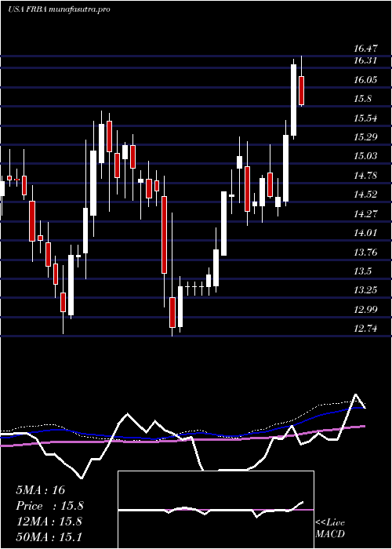Click the 12.99 price axis label
This screenshot has width=392, height=549.
pos(366,309)
